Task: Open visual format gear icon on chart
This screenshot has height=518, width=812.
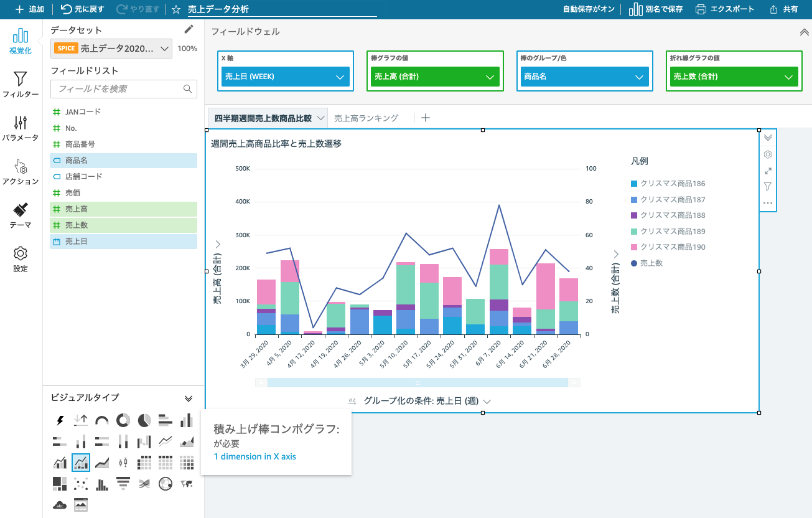Action: 768,154
